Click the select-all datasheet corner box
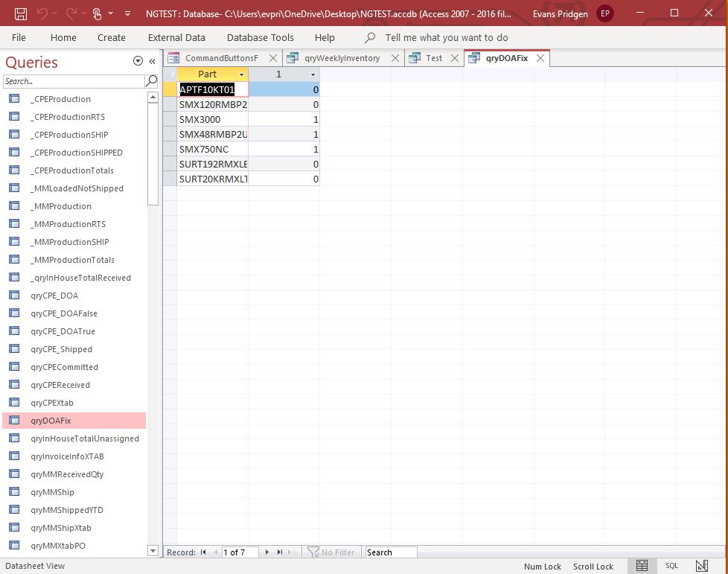 coord(170,74)
